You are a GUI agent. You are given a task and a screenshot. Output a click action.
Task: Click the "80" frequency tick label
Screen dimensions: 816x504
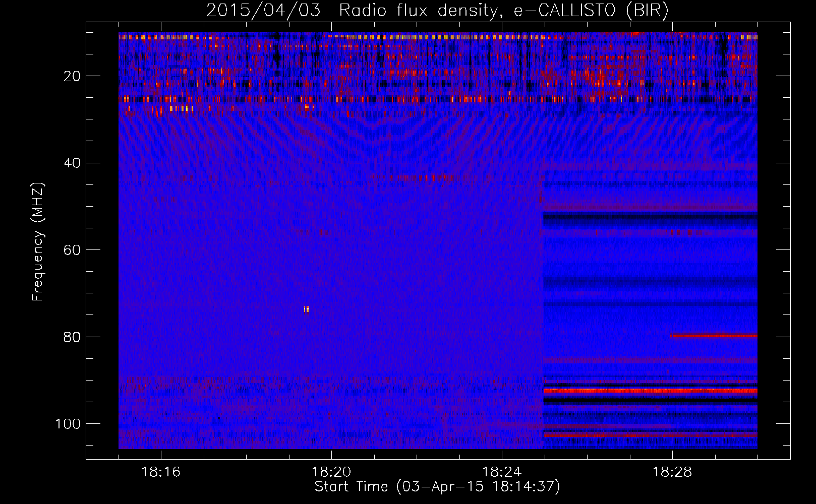[x=72, y=337]
